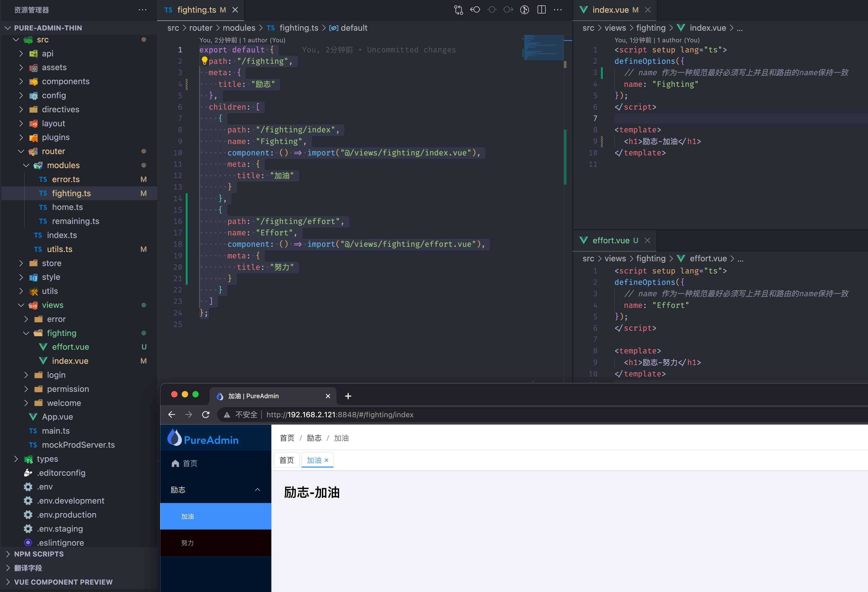The image size is (868, 592).
Task: Close the effort.vue editor tab
Action: tap(647, 240)
